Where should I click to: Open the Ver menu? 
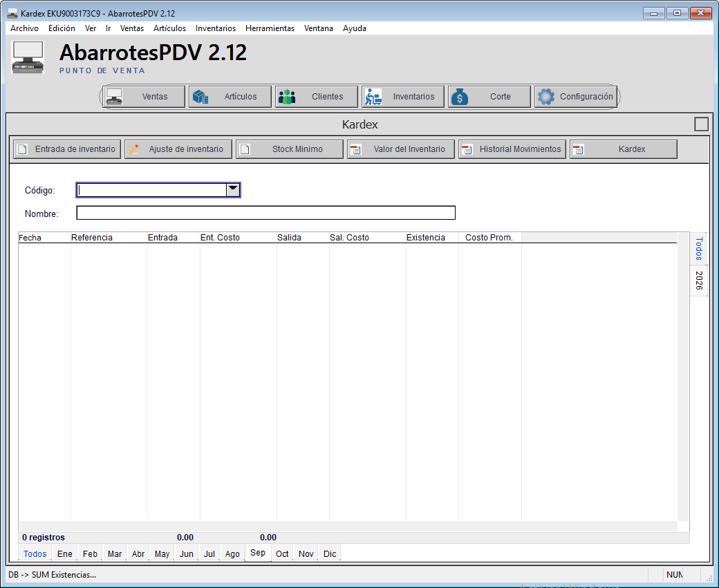coord(91,28)
